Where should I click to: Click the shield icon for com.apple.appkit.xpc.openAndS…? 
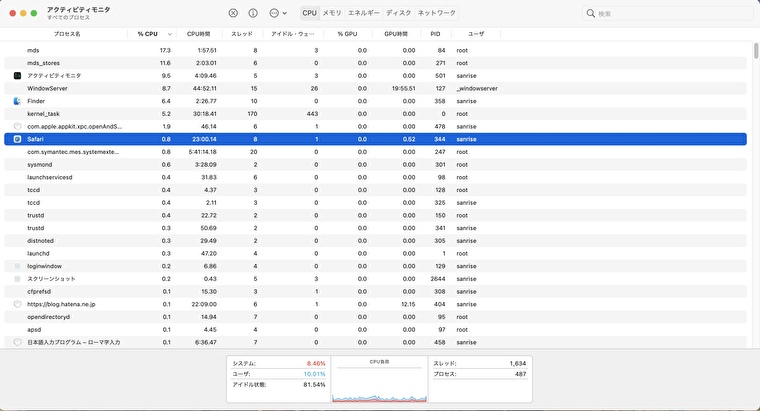17,126
